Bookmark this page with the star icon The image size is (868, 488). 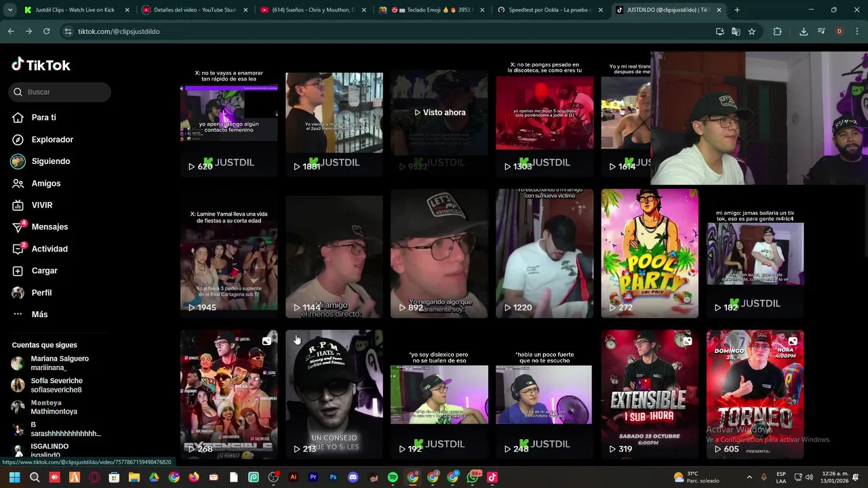coord(751,31)
